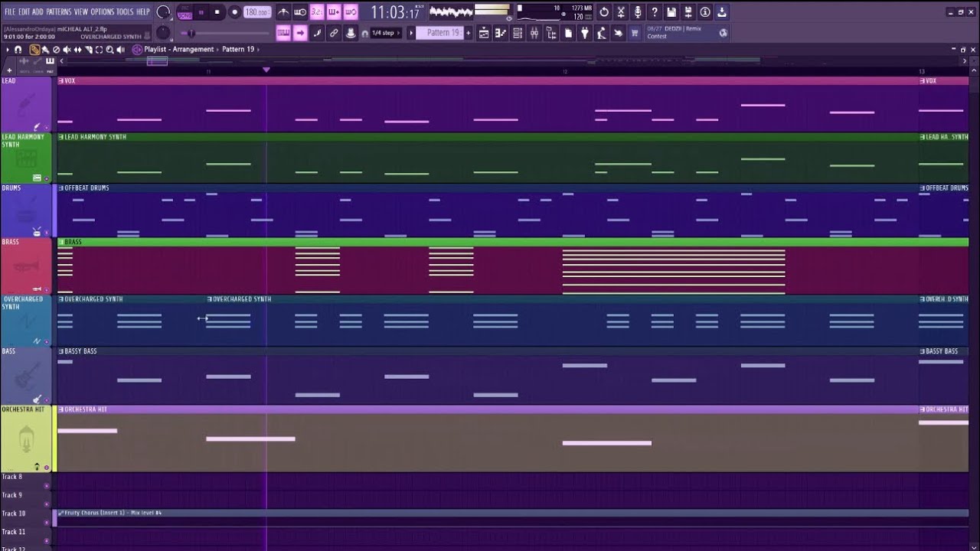Select the Slice tool

click(88, 50)
